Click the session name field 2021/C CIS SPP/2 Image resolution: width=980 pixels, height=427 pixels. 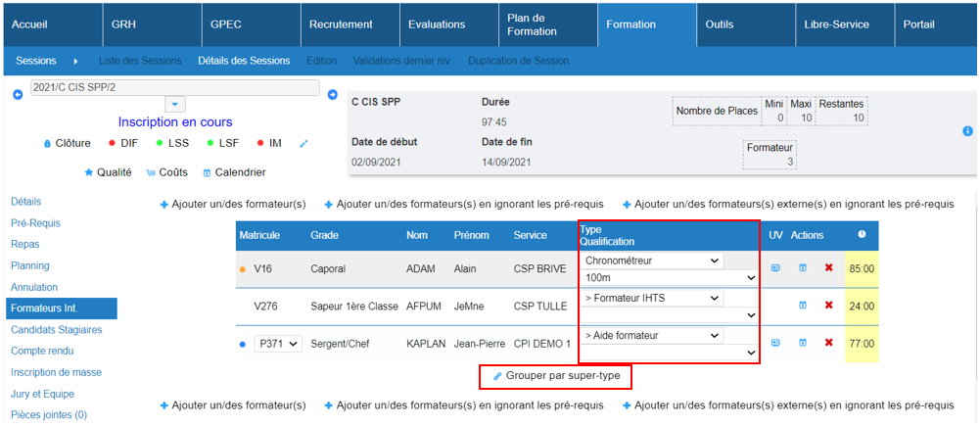pos(173,87)
